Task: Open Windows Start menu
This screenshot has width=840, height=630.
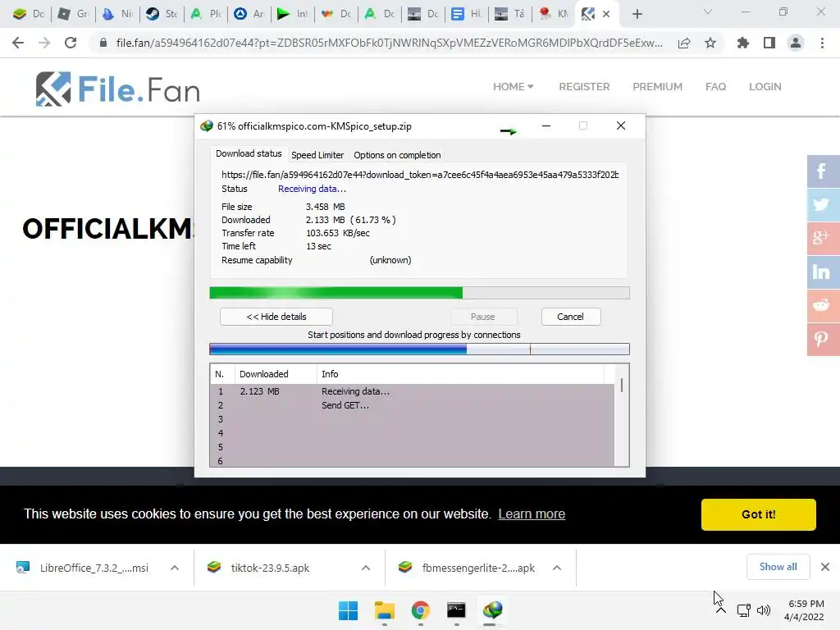Action: pyautogui.click(x=348, y=610)
